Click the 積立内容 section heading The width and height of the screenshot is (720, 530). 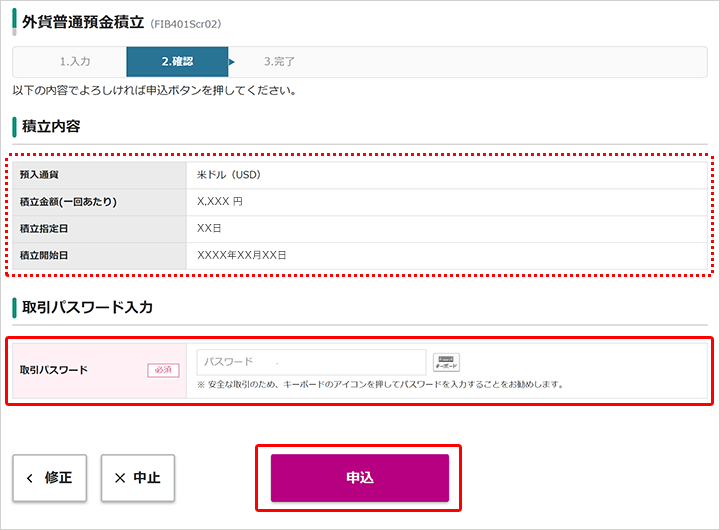click(x=51, y=126)
